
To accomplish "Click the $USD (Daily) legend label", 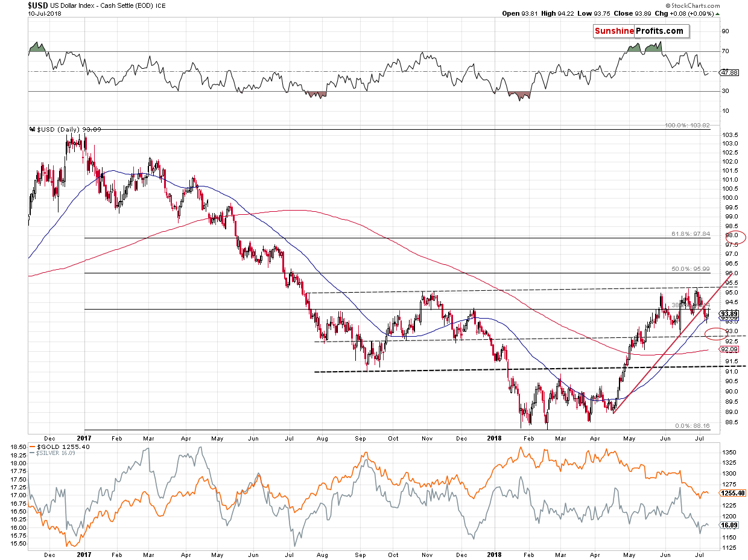I will click(59, 129).
